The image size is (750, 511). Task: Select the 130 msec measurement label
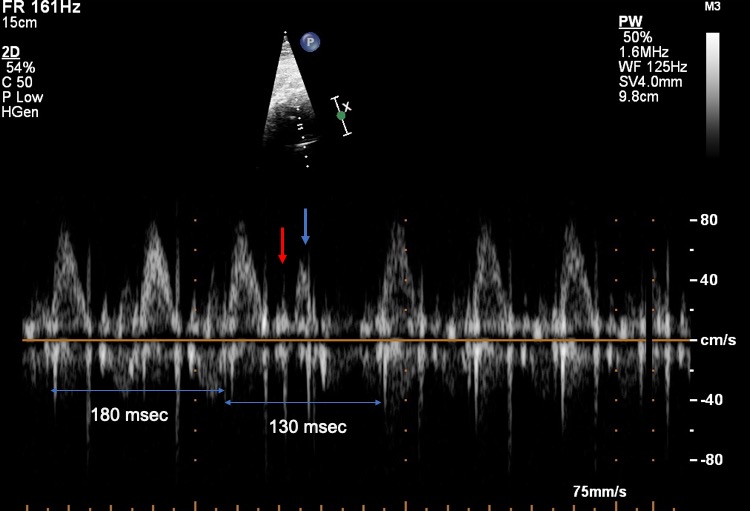(x=308, y=427)
